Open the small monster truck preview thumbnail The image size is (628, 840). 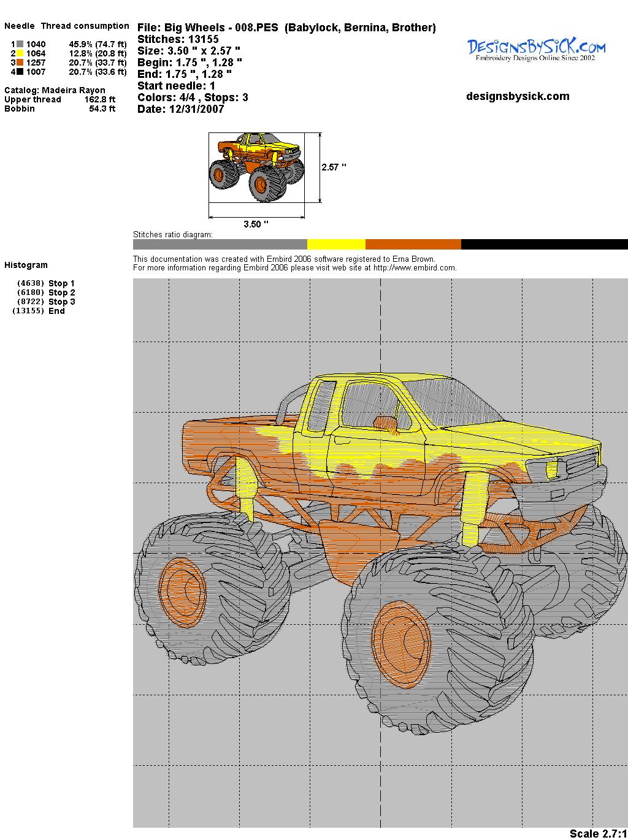(x=257, y=167)
